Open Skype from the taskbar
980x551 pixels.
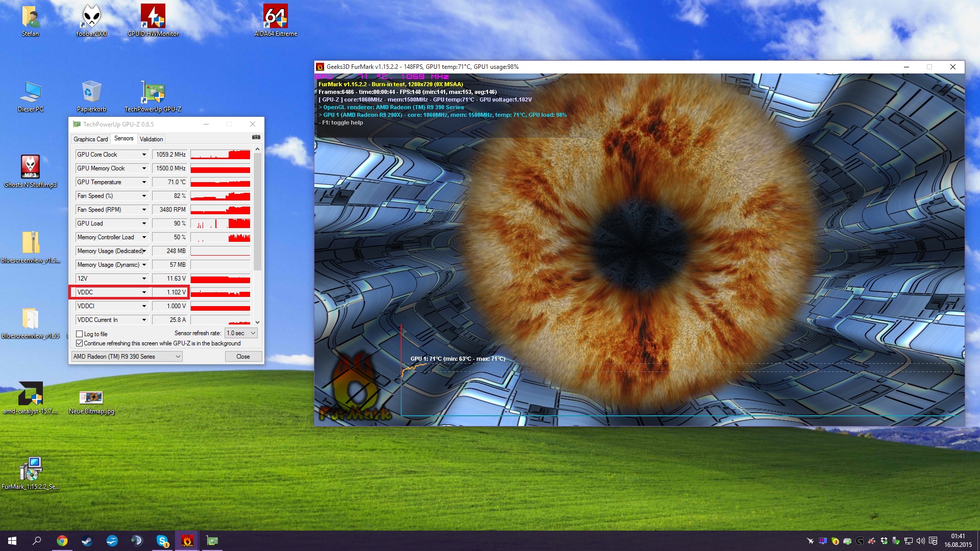[162, 541]
